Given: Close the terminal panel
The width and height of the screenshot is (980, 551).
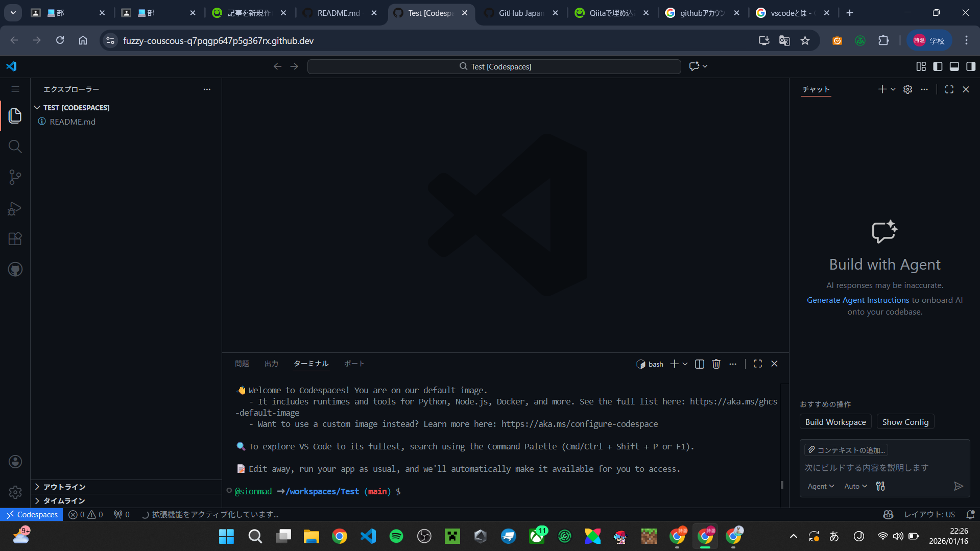Looking at the screenshot, I should [x=774, y=364].
